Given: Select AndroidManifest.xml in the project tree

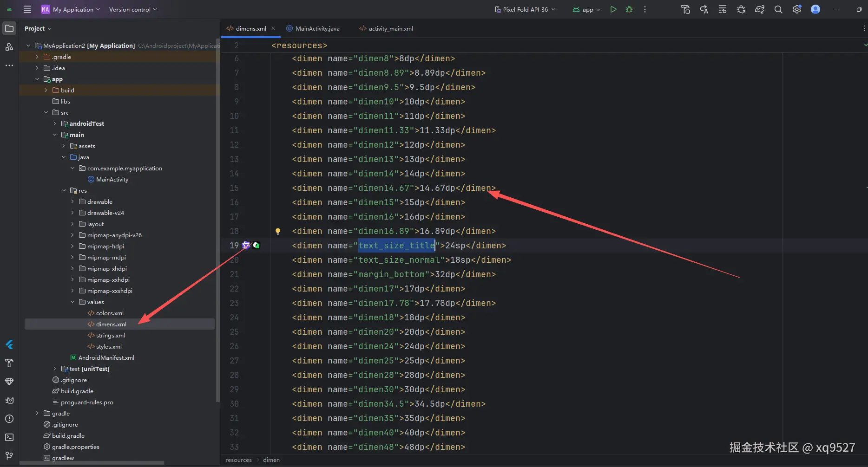Looking at the screenshot, I should (106, 357).
